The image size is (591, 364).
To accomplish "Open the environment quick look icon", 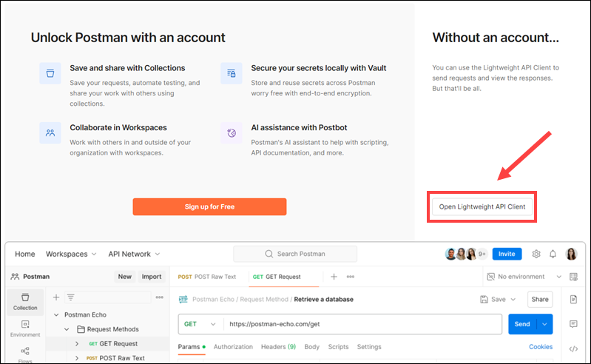I will [573, 277].
